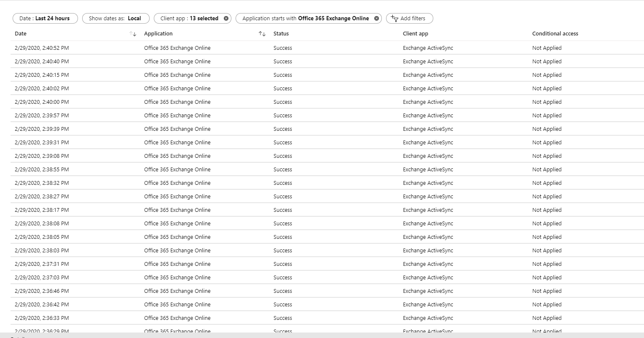Image resolution: width=644 pixels, height=338 pixels.
Task: Click Office 365 Exchange Online in 2:39:57 row
Action: pyautogui.click(x=177, y=116)
